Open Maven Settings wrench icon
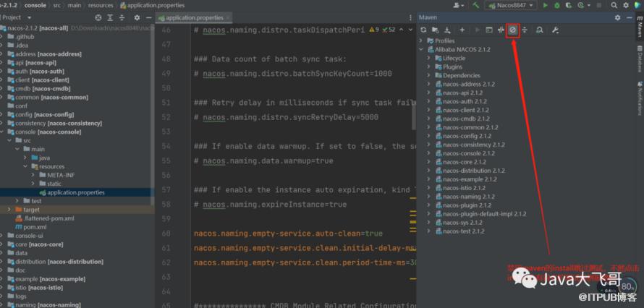The height and width of the screenshot is (308, 644). [555, 30]
